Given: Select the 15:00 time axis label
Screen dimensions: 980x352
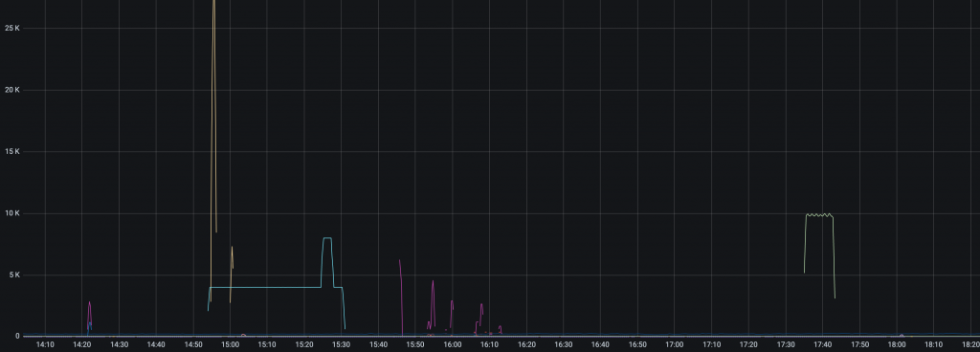Looking at the screenshot, I should click(230, 344).
